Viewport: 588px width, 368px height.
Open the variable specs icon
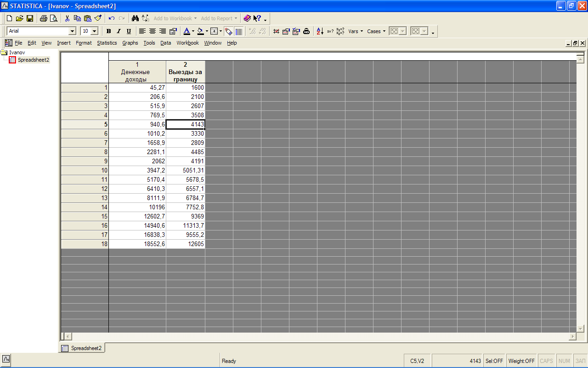coord(286,31)
